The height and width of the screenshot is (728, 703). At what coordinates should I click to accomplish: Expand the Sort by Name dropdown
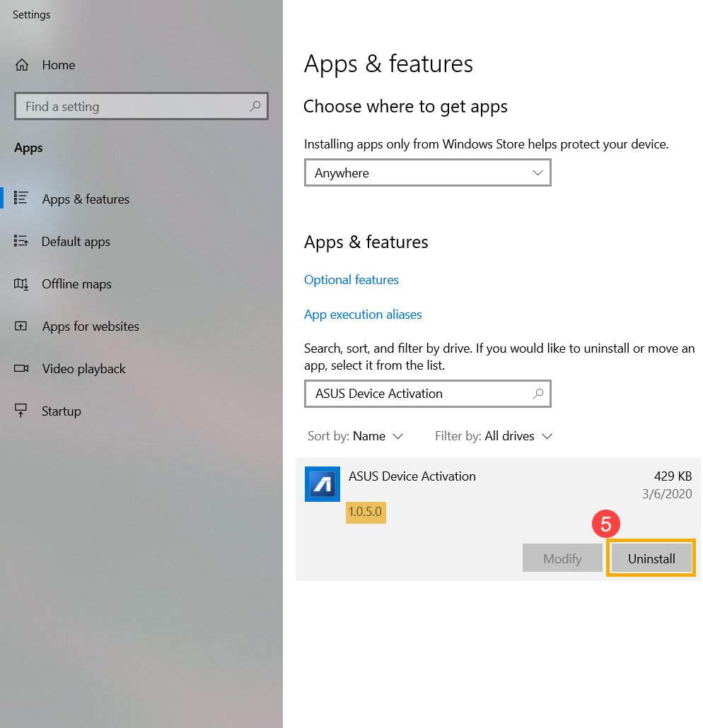coord(356,436)
